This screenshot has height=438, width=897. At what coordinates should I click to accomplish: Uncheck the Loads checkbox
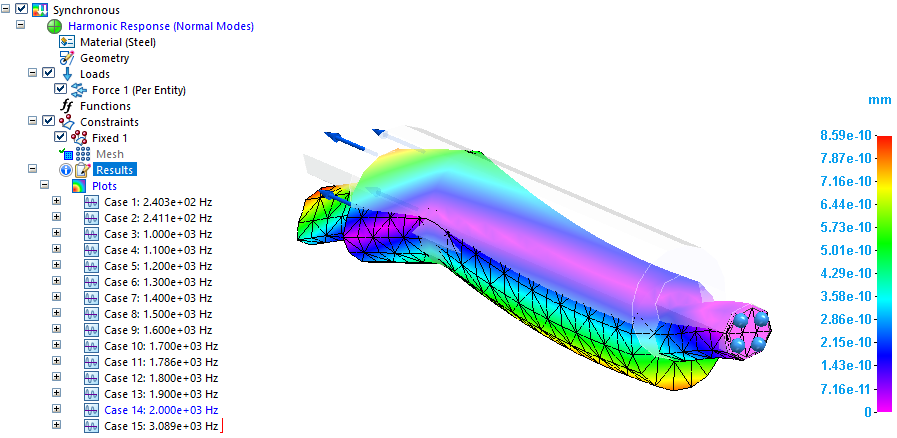coord(48,74)
